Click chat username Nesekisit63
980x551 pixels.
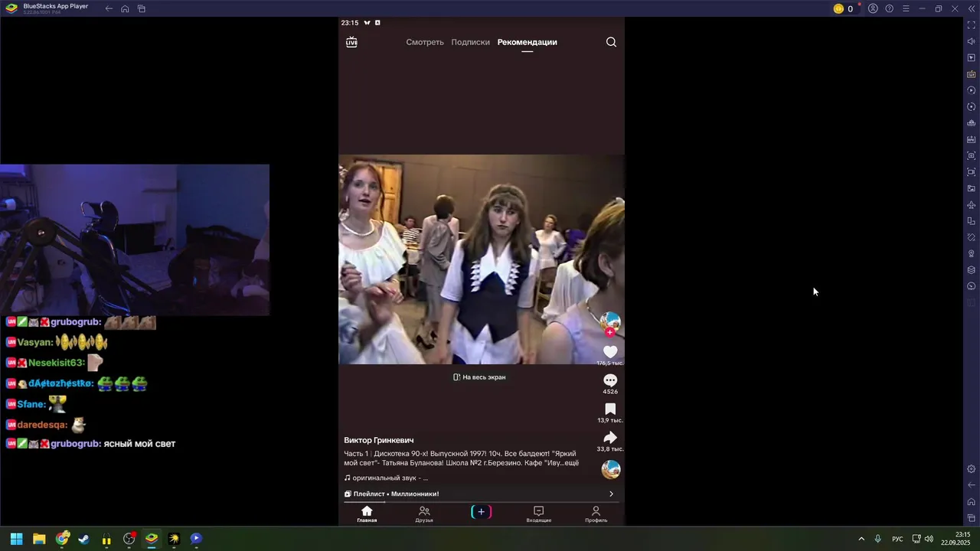[x=56, y=363]
